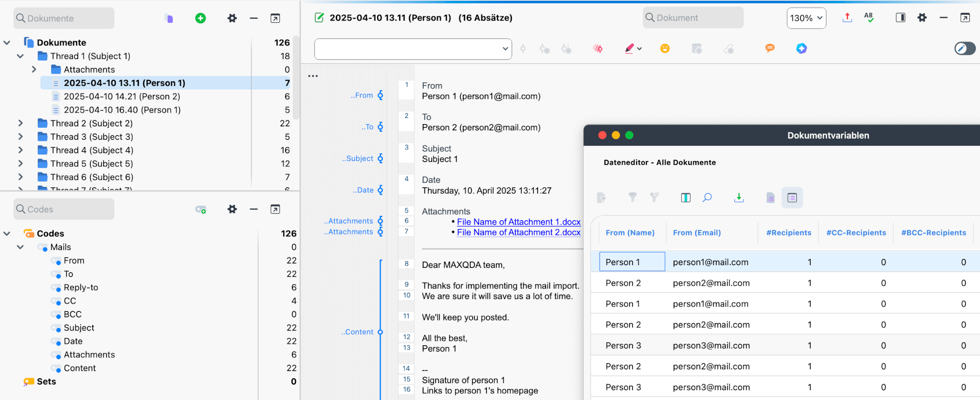Open settings gear in Codes panel

tap(232, 209)
